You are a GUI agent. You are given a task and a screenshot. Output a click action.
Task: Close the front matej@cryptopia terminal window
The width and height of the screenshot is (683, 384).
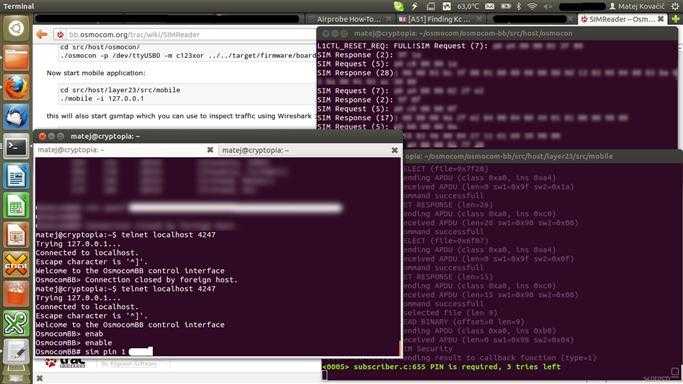[42, 136]
